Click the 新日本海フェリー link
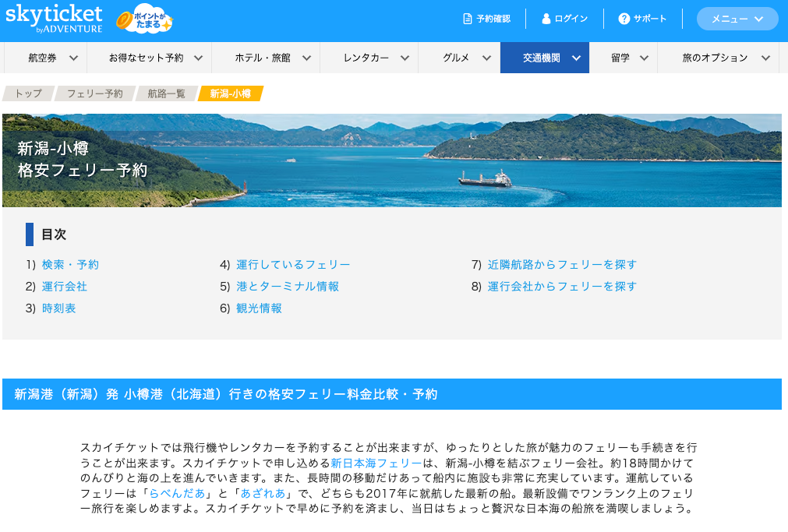Screen dimensions: 788x532 pos(376,463)
